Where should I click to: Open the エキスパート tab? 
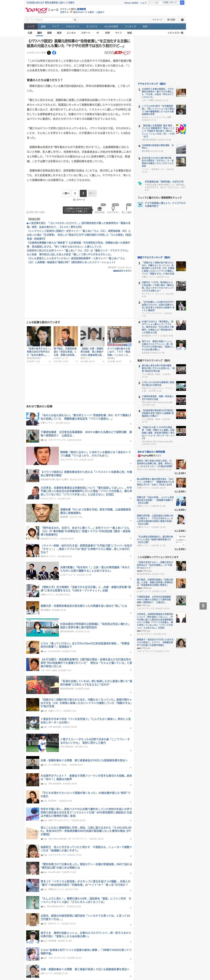tap(72, 26)
